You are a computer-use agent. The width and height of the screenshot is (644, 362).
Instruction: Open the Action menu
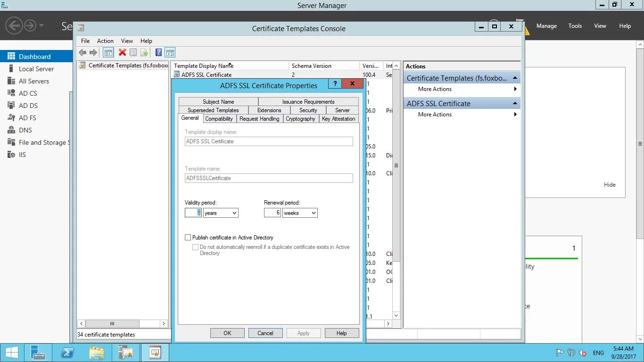[x=105, y=41]
